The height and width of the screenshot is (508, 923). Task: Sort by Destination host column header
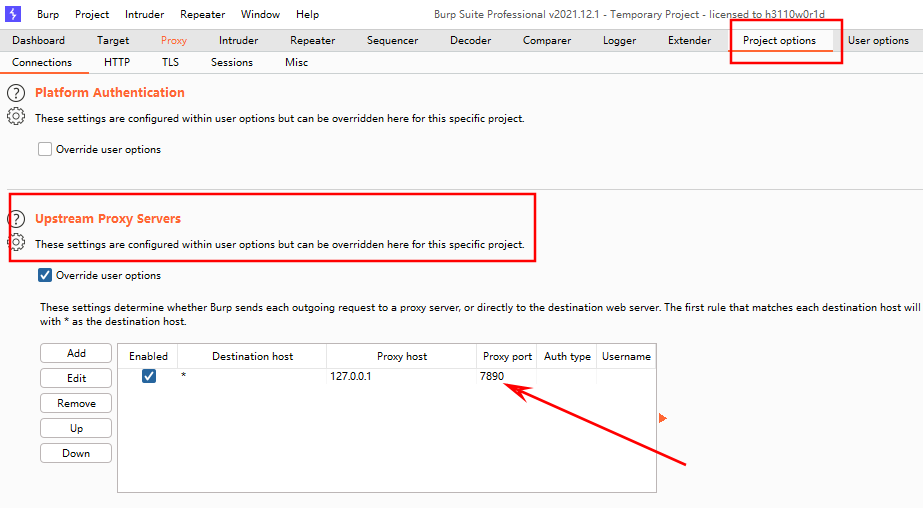pyautogui.click(x=253, y=356)
